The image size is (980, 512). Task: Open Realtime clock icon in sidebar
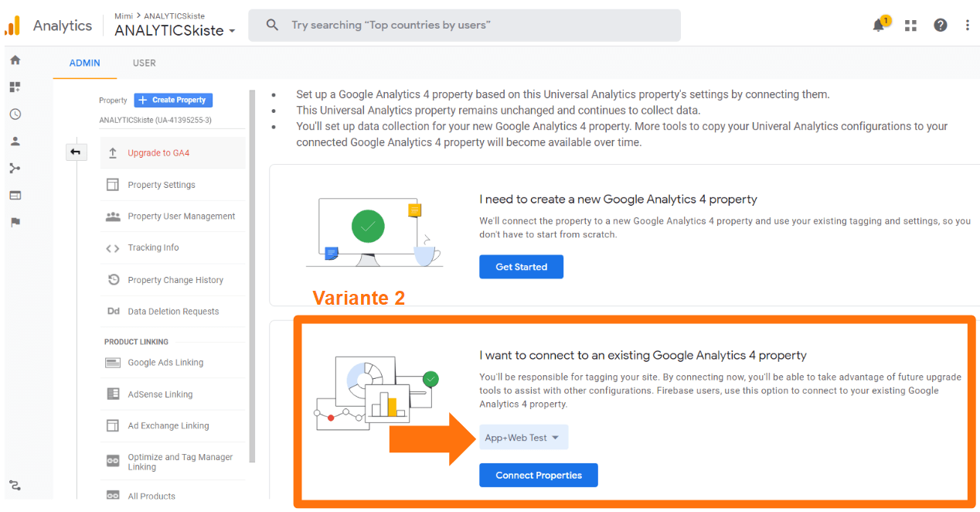click(x=15, y=114)
